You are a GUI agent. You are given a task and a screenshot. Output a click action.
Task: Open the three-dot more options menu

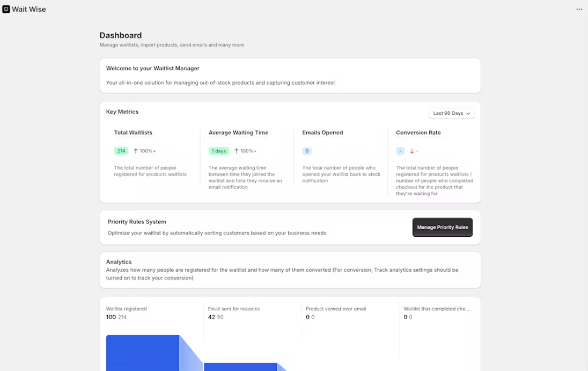coord(579,9)
